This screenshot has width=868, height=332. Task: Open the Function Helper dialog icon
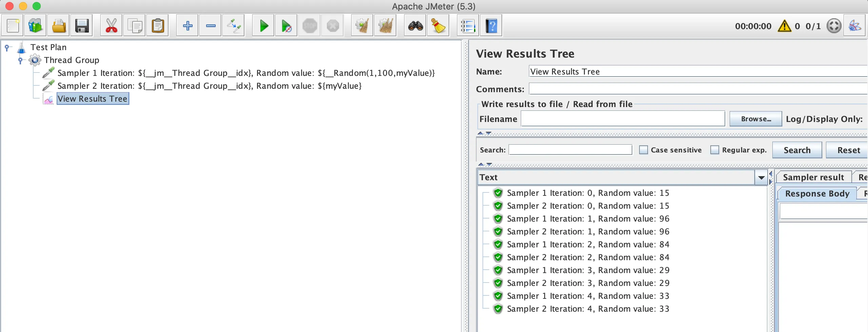coord(468,26)
